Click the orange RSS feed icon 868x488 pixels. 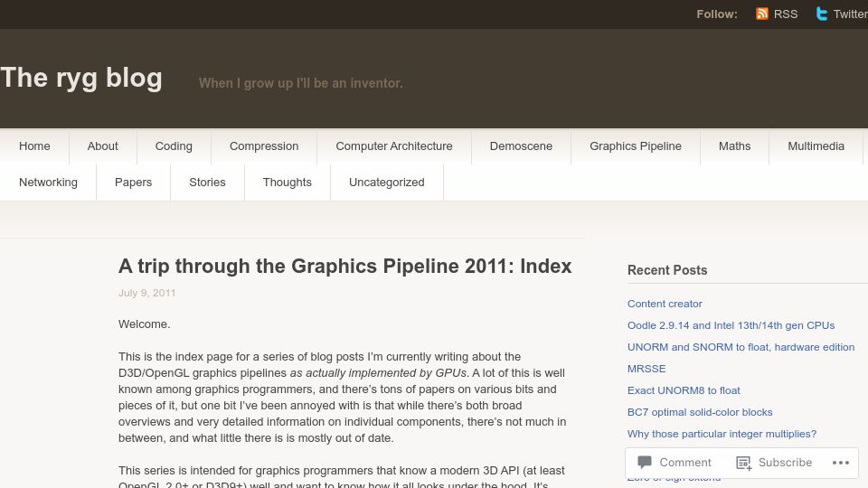click(x=761, y=14)
